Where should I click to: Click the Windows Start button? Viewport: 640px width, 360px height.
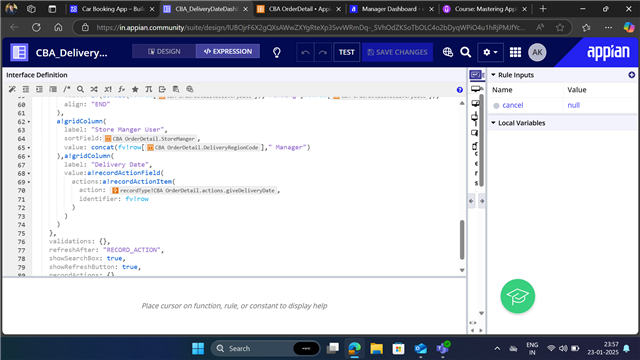point(198,348)
